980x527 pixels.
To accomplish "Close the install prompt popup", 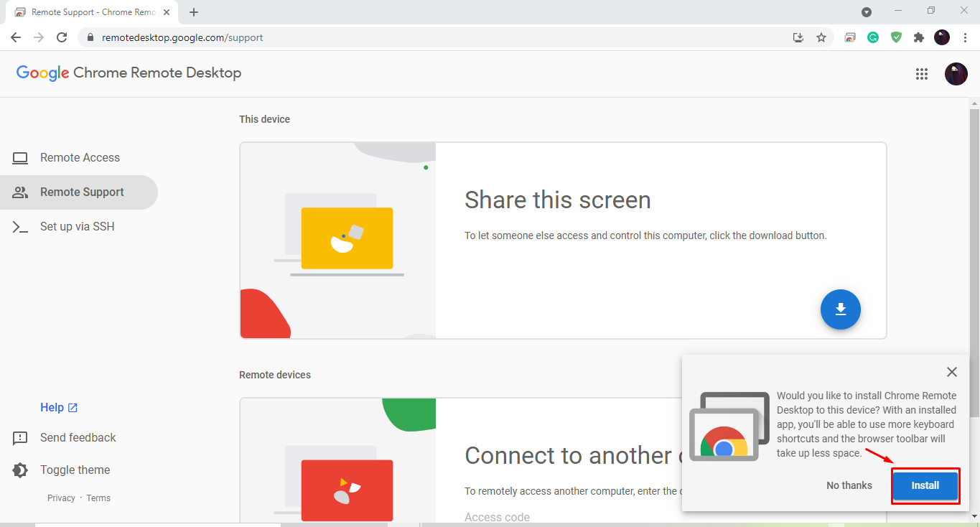I will pos(952,372).
